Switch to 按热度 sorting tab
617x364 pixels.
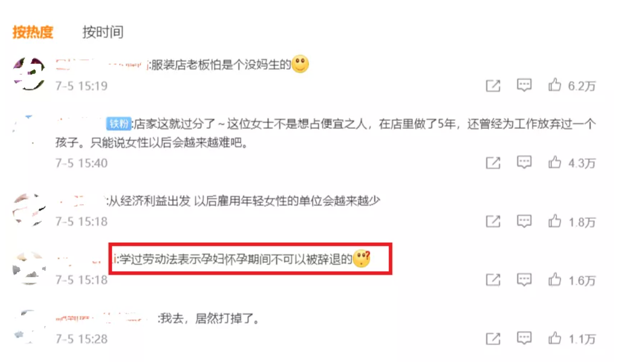point(33,32)
